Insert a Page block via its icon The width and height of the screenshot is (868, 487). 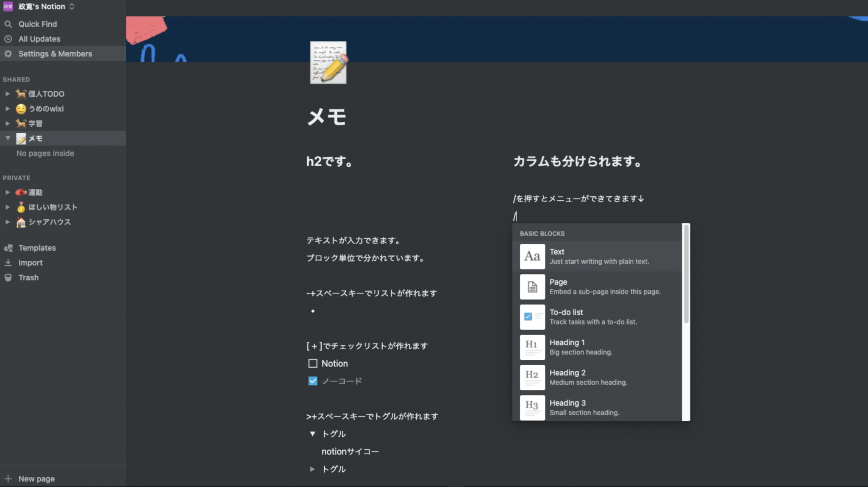coord(532,286)
